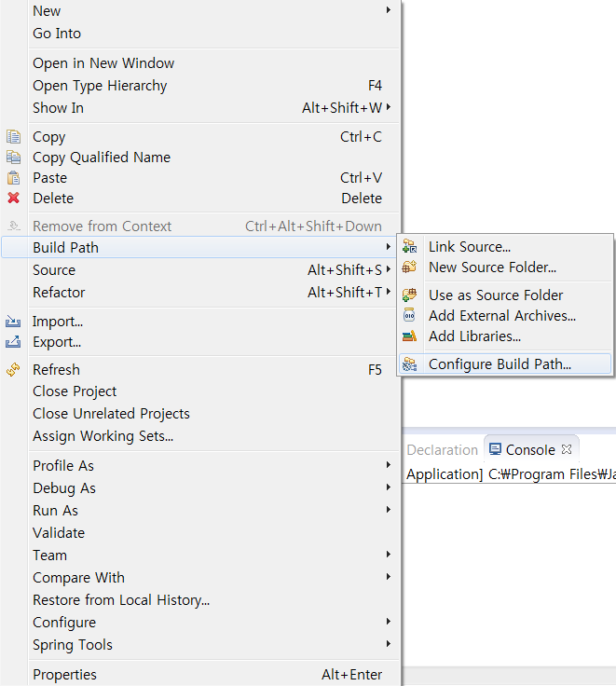Click the Ctrl+V shortcut label

click(361, 178)
